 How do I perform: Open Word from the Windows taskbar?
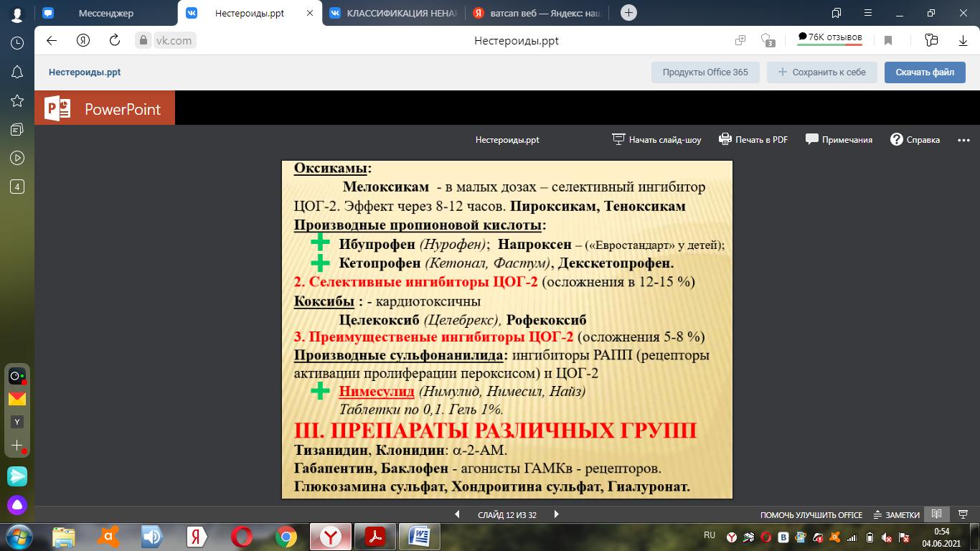(419, 536)
